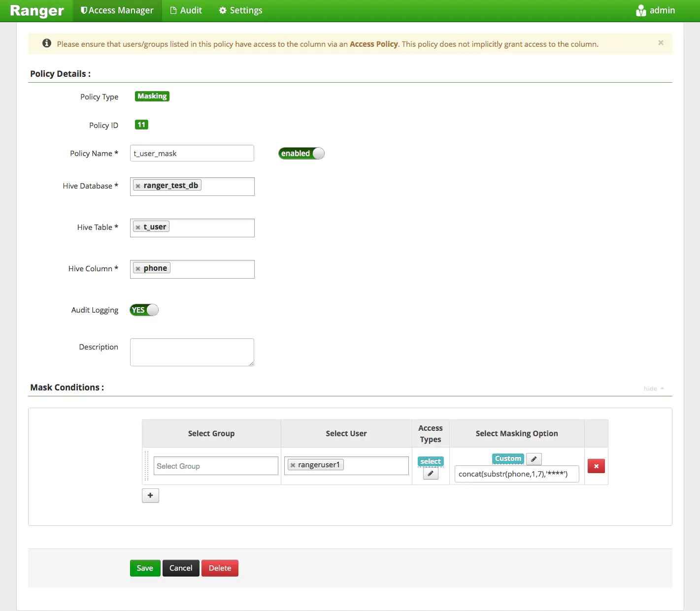Follow the Access Policy link in banner
The image size is (700, 611).
point(373,44)
